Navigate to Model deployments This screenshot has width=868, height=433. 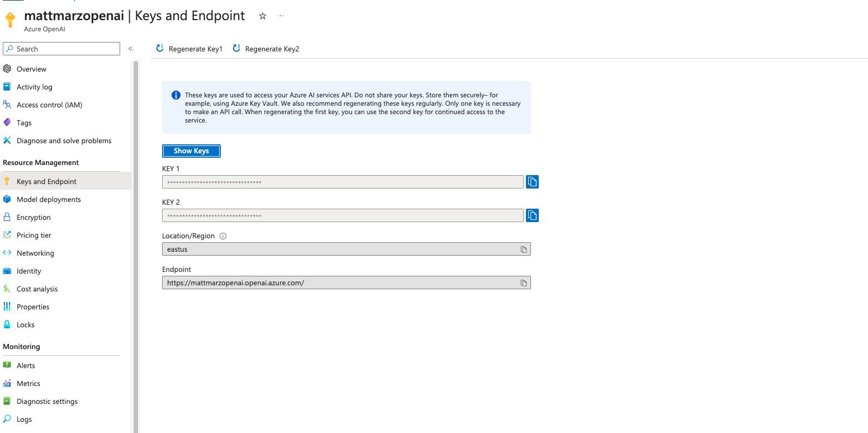pyautogui.click(x=49, y=199)
